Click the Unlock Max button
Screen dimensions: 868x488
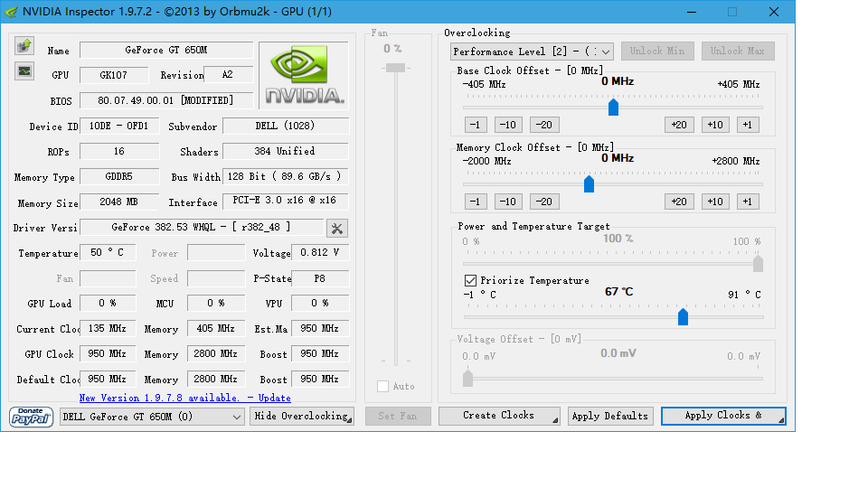[738, 51]
